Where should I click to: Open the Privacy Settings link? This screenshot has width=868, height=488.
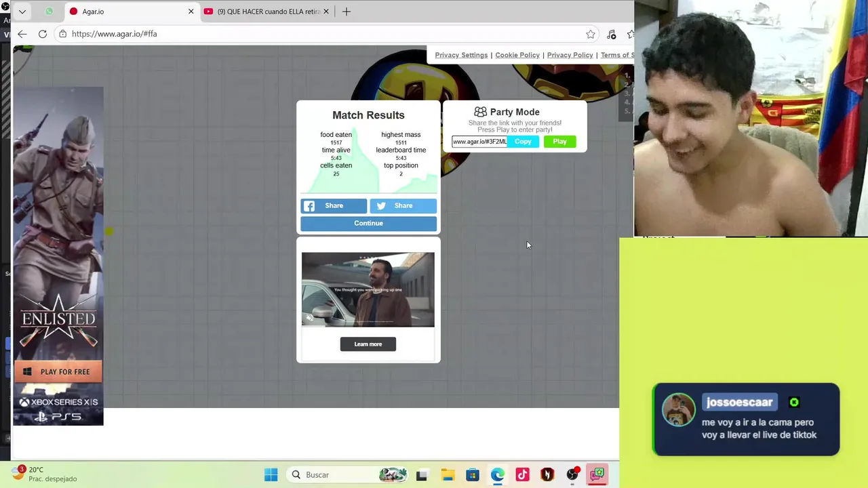(x=461, y=55)
